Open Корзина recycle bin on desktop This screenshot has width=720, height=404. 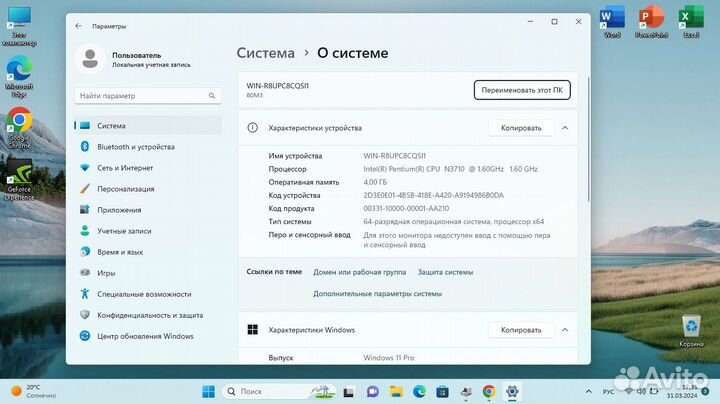(x=691, y=331)
